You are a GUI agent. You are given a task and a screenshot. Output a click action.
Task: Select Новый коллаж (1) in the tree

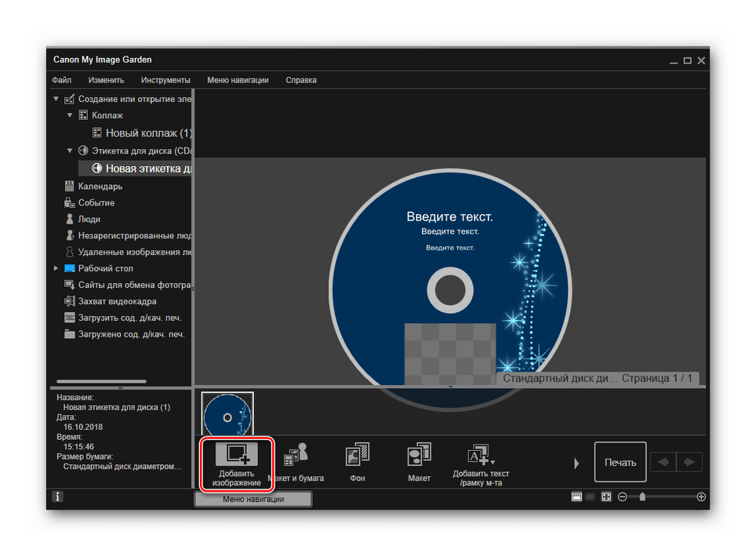(x=148, y=133)
